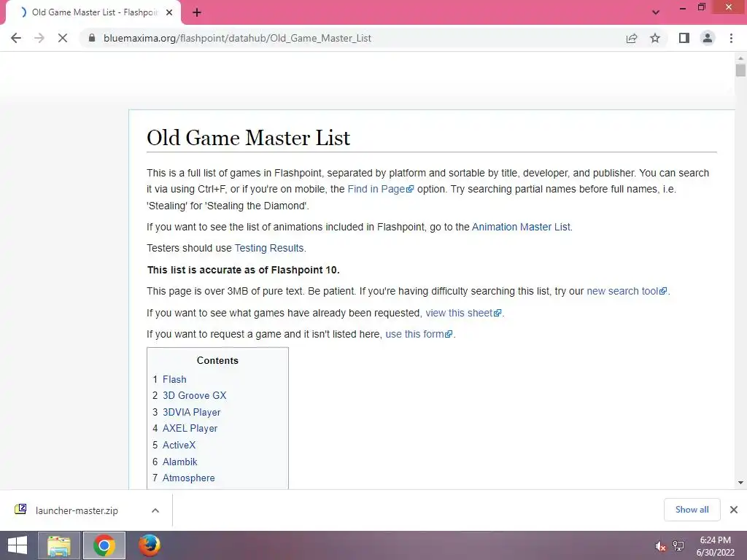Close the Old Game Master List tab
The width and height of the screenshot is (747, 560).
pos(169,12)
